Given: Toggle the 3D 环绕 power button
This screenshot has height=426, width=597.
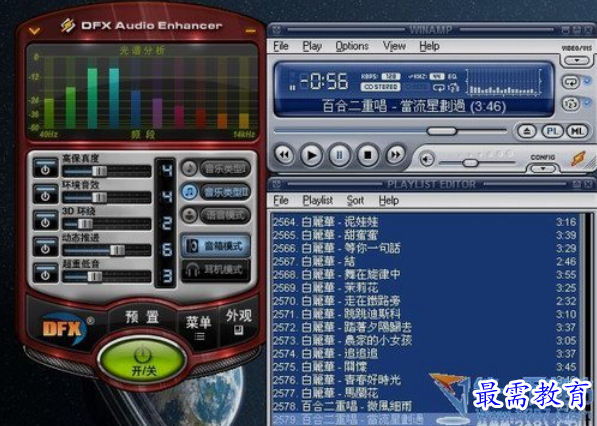Looking at the screenshot, I should [x=45, y=220].
